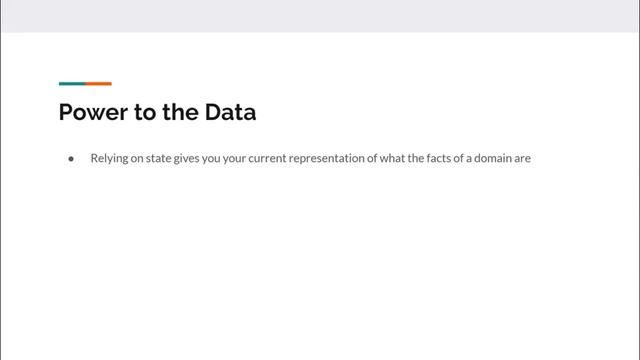The image size is (640, 360).
Task: Click the word 'what' in the bullet text
Action: pos(392,158)
